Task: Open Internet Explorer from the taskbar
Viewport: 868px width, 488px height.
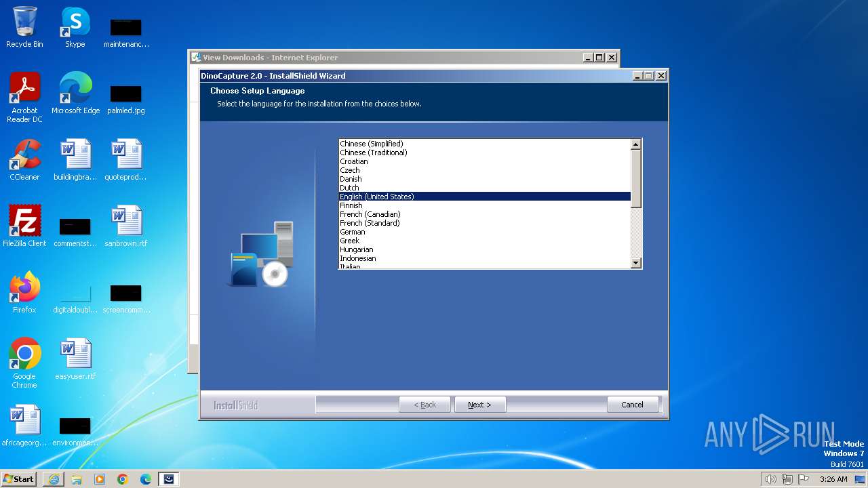Action: point(54,479)
